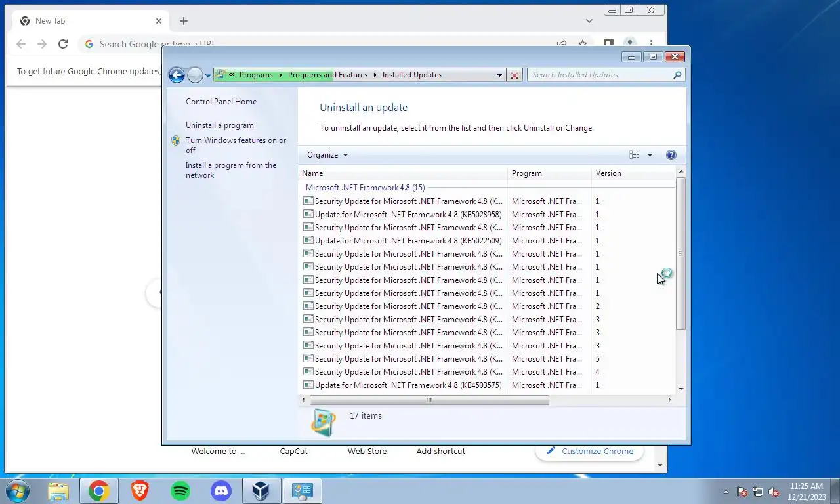Click icon of KB5028958 update row
This screenshot has height=504, width=840.
308,214
